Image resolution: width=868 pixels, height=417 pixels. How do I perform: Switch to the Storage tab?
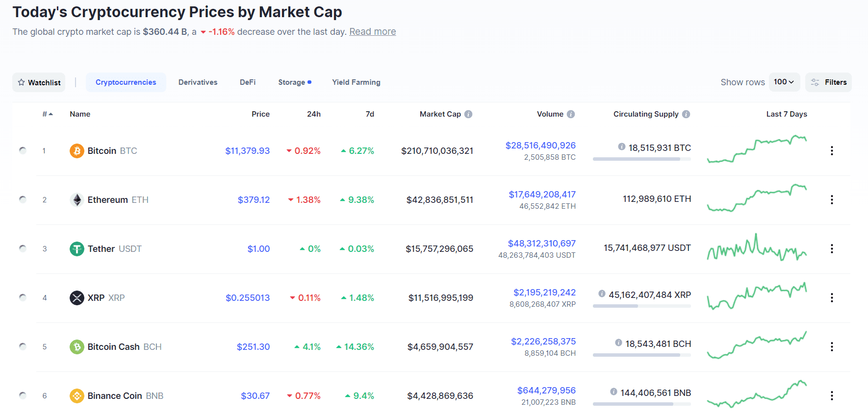coord(295,82)
